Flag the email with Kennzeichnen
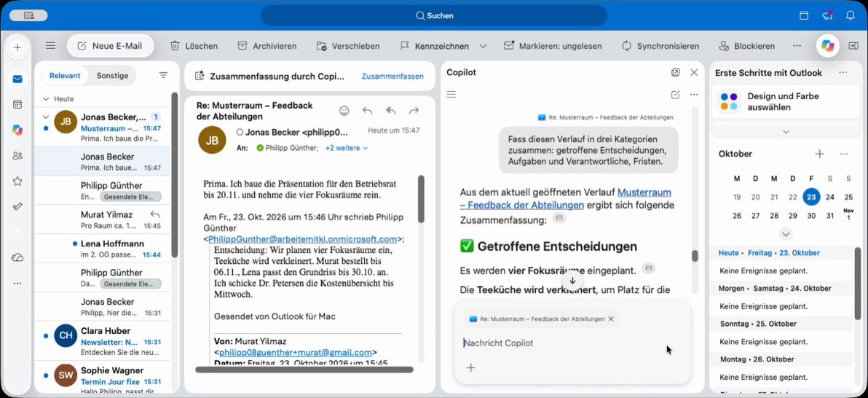This screenshot has height=398, width=868. 435,46
